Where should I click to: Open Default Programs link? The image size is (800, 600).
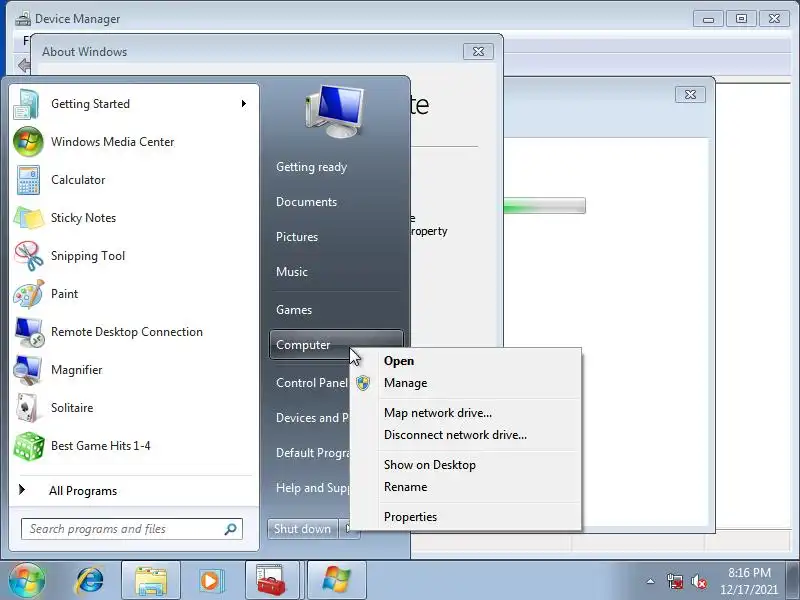(x=311, y=453)
